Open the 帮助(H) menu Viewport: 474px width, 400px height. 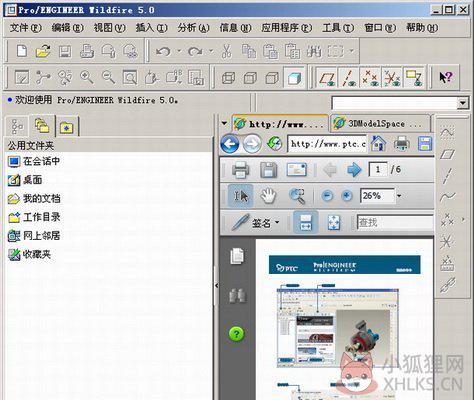click(x=422, y=28)
